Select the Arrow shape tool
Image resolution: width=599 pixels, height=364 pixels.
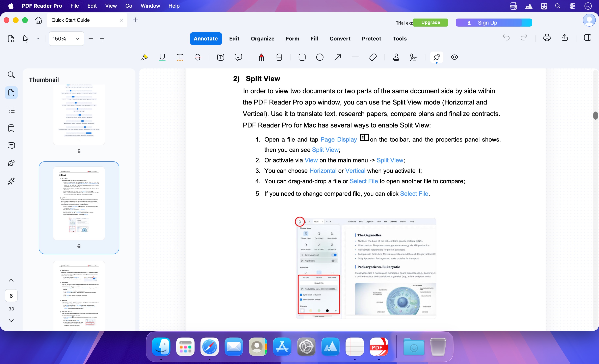click(337, 57)
